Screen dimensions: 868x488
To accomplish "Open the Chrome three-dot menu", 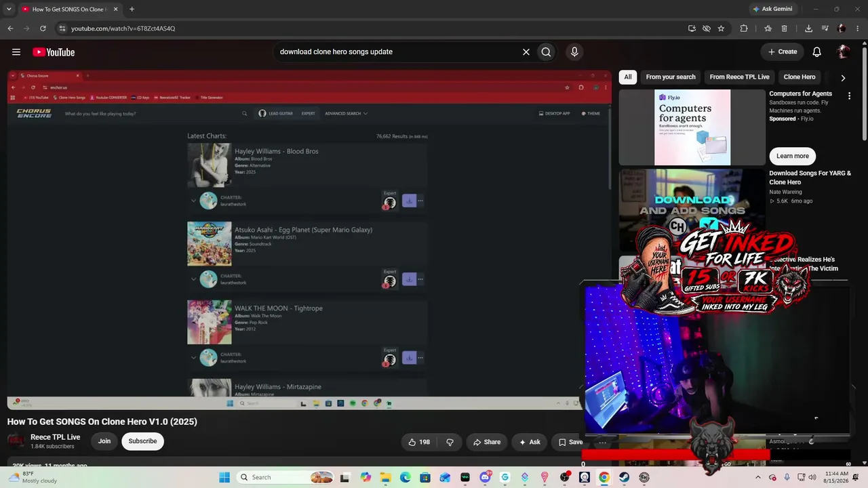I will point(858,28).
